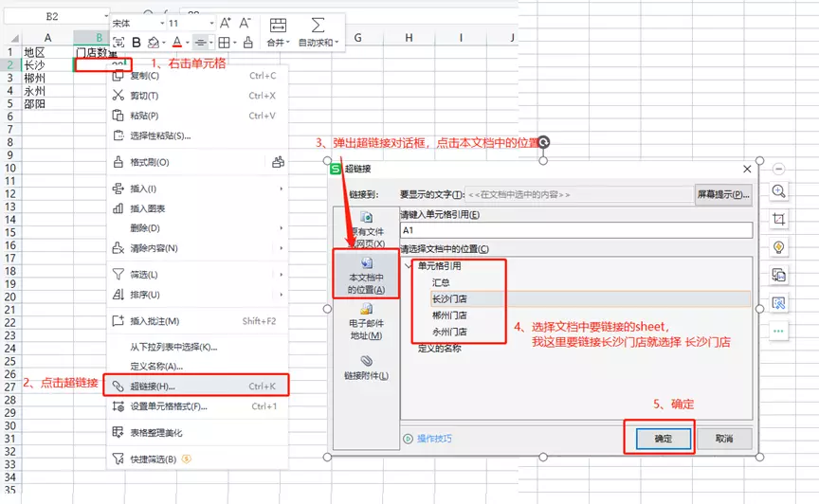The height and width of the screenshot is (504, 819).
Task: Open the 宋体 font name dropdown
Action: [x=162, y=24]
